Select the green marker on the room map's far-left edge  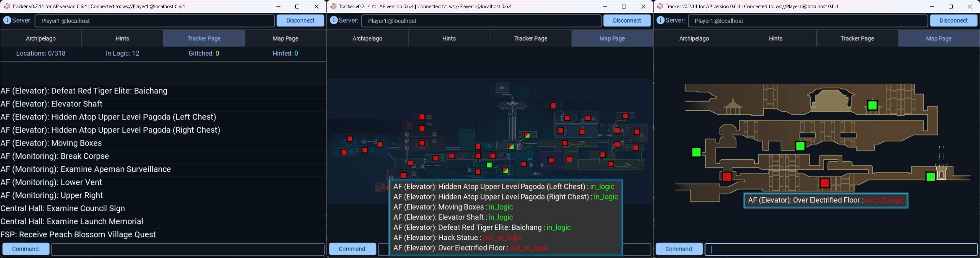point(696,153)
